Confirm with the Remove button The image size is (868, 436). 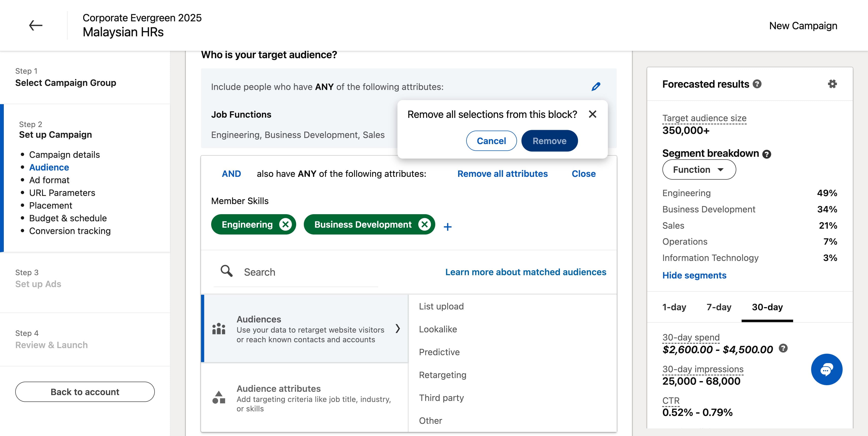click(x=549, y=141)
